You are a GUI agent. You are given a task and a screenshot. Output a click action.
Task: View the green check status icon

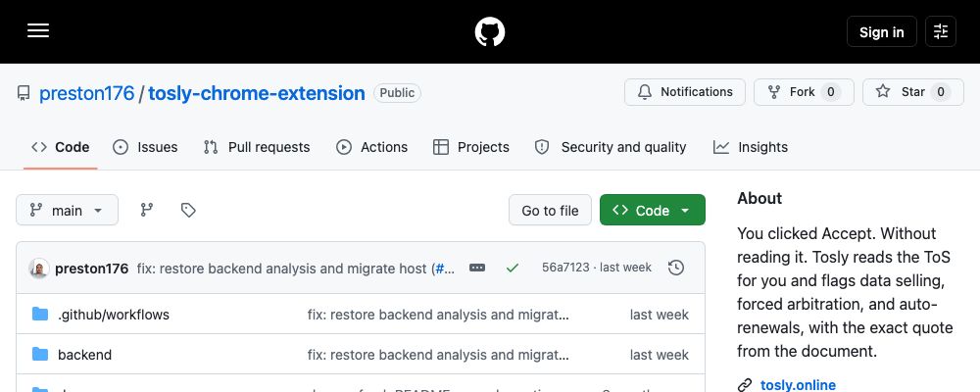(x=513, y=268)
